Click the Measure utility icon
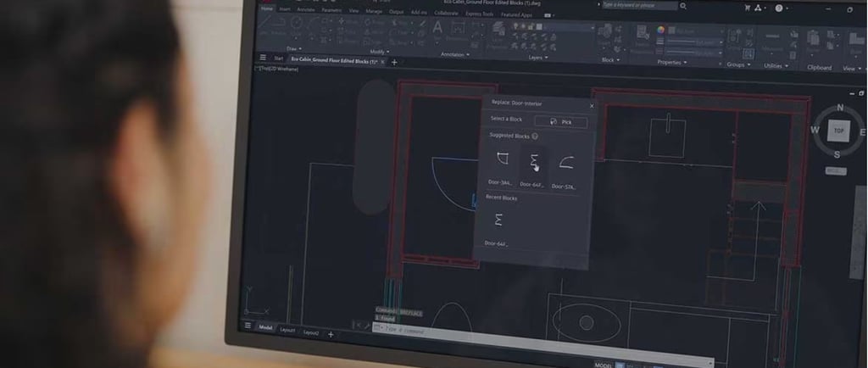 pos(772,36)
